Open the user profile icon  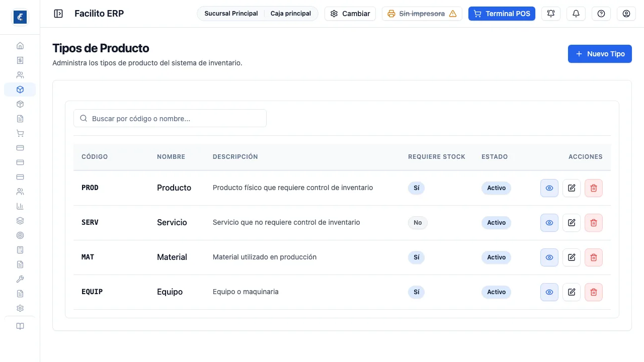[x=626, y=14]
